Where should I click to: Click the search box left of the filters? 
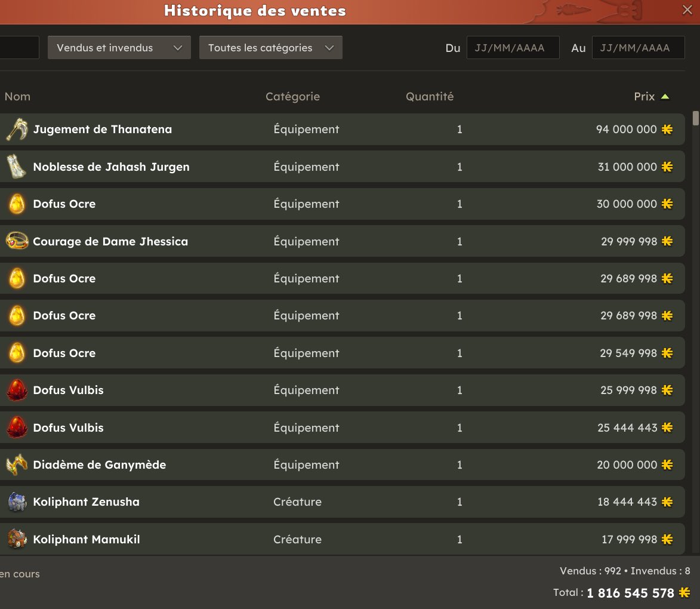[19, 47]
